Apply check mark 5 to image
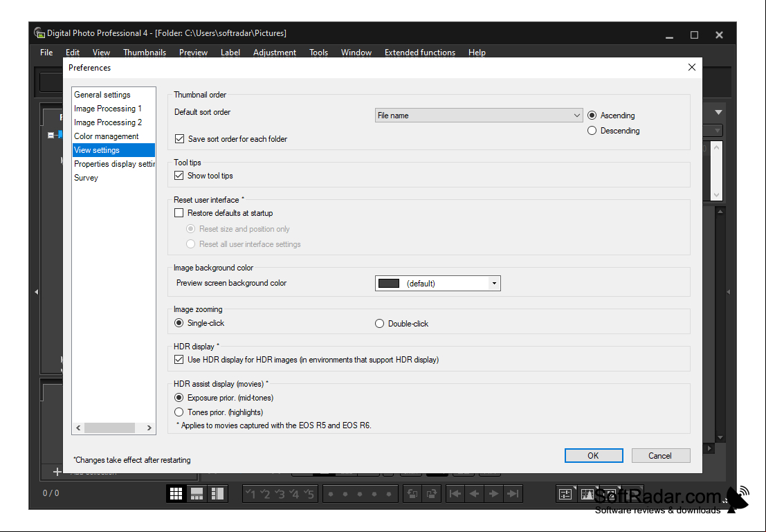This screenshot has width=766, height=532. coord(309,494)
